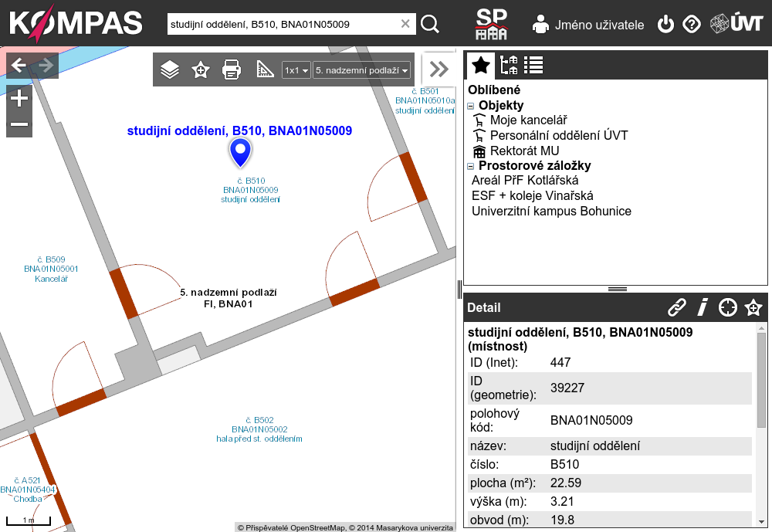Screen dimensions: 772x532
Task: Click ID (Inet) value 447
Action: (560, 363)
